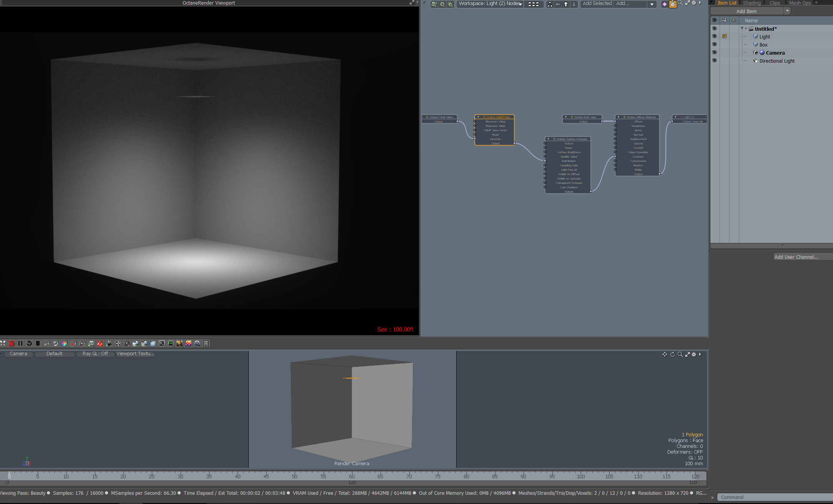
Task: Select the auto focus picker tool
Action: (47, 343)
